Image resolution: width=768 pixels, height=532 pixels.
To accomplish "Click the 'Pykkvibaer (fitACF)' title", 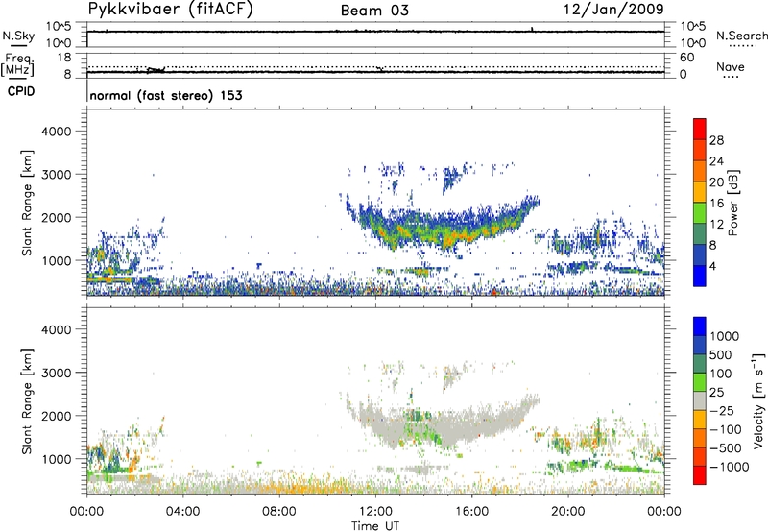I will 171,10.
